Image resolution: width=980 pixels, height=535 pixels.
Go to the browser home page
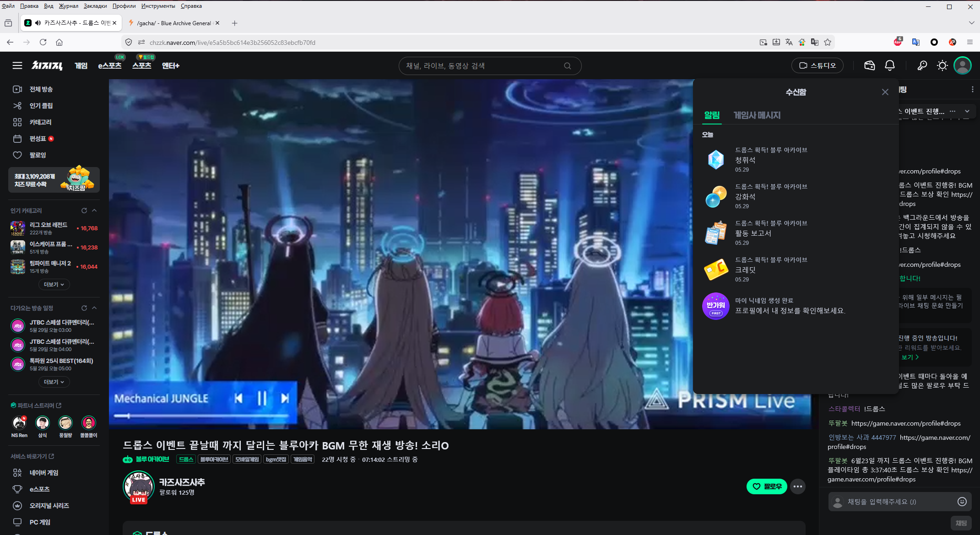point(59,42)
